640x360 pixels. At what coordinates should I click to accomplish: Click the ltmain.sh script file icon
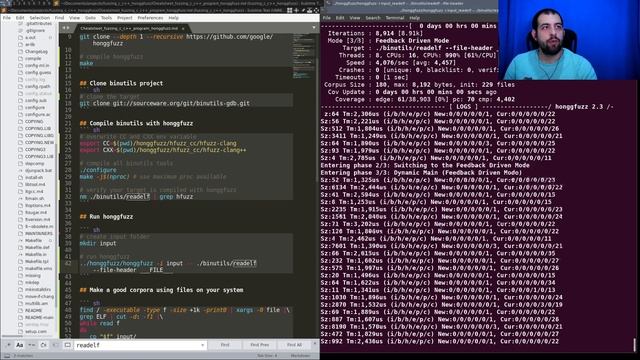(x=20, y=198)
